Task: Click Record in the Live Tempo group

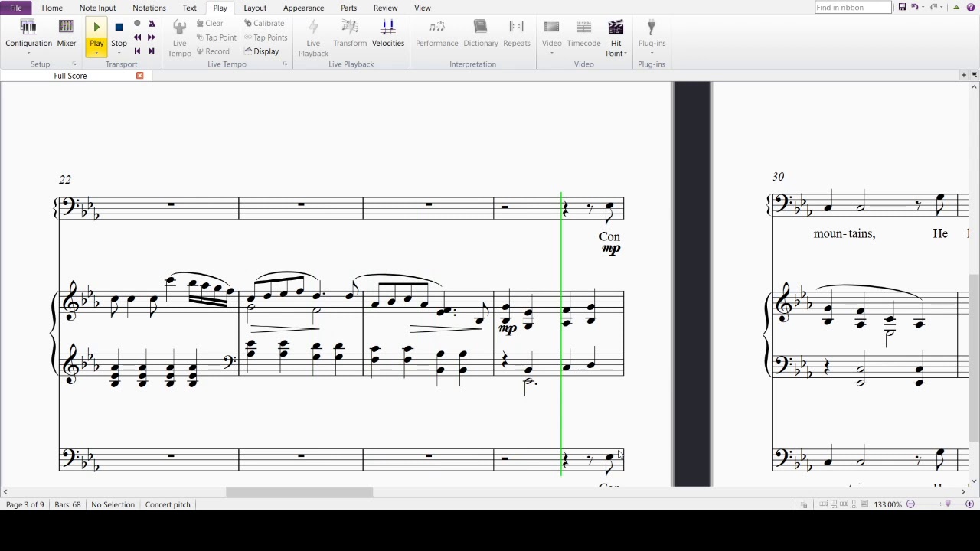Action: [213, 51]
